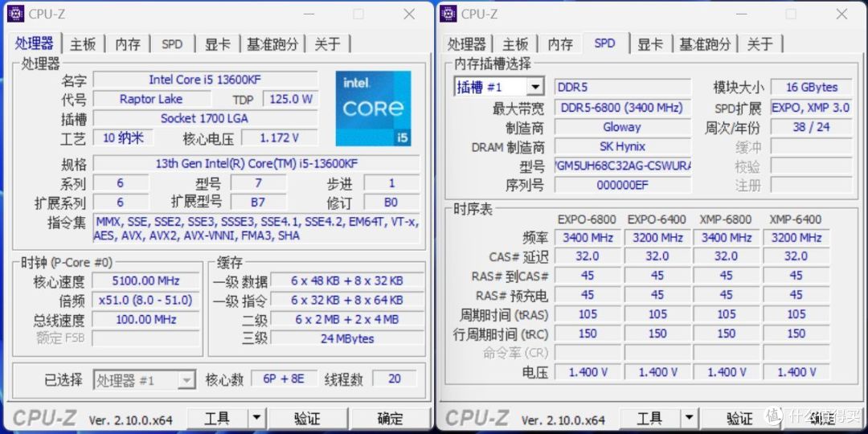Viewport: 868px width, 434px height.
Task: Select the 处理器 tab in left window
Action: coord(35,43)
